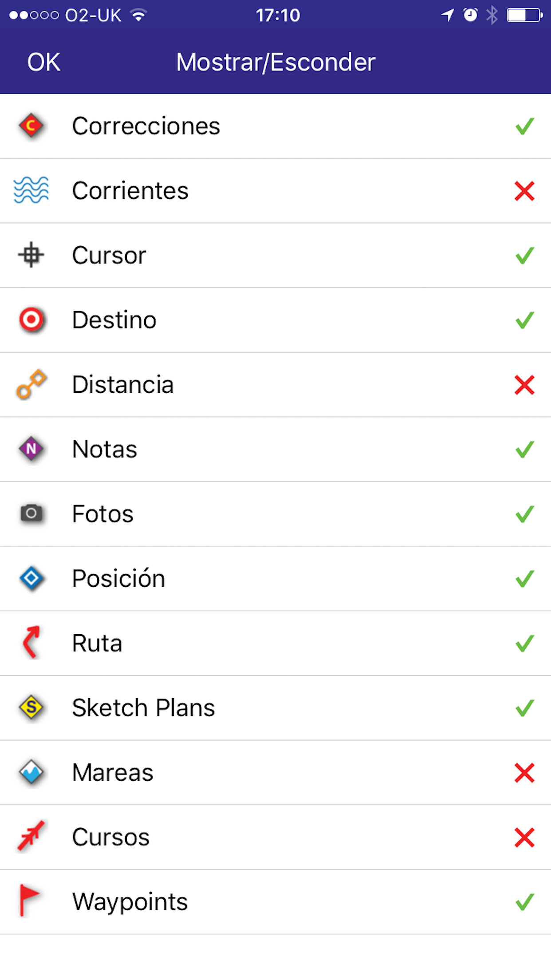
Task: Show Distancia using its red cross
Action: tap(524, 385)
